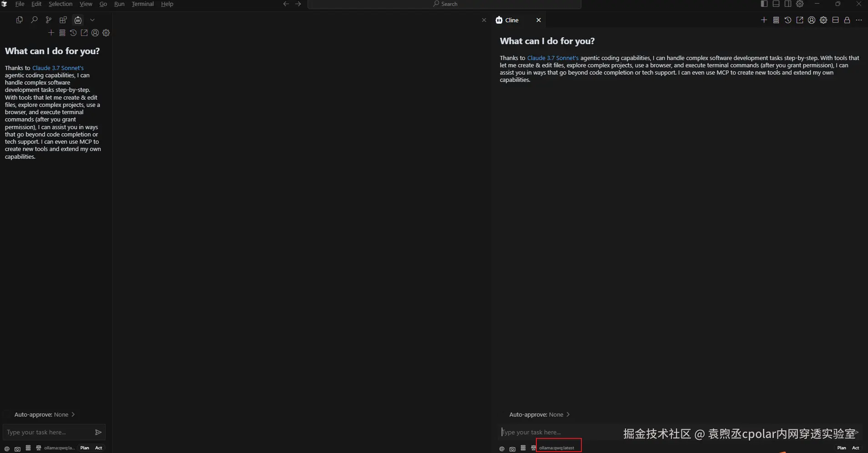Open Claude 3.7 Sonnet's link in Cline tab
The image size is (868, 453).
(x=553, y=58)
